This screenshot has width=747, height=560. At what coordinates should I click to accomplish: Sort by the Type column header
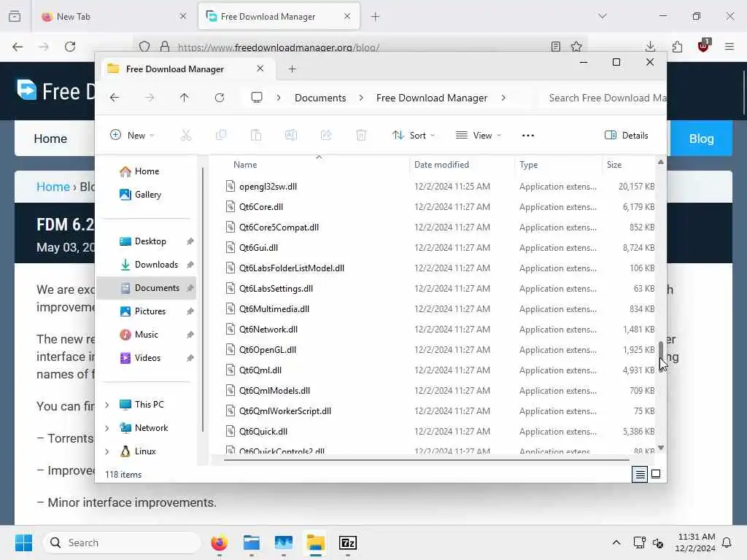(x=528, y=165)
